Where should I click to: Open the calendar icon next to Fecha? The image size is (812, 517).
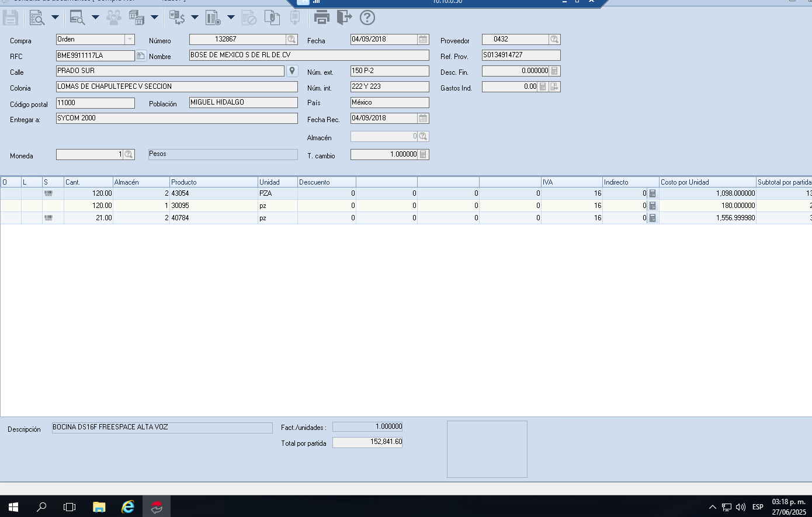click(423, 39)
